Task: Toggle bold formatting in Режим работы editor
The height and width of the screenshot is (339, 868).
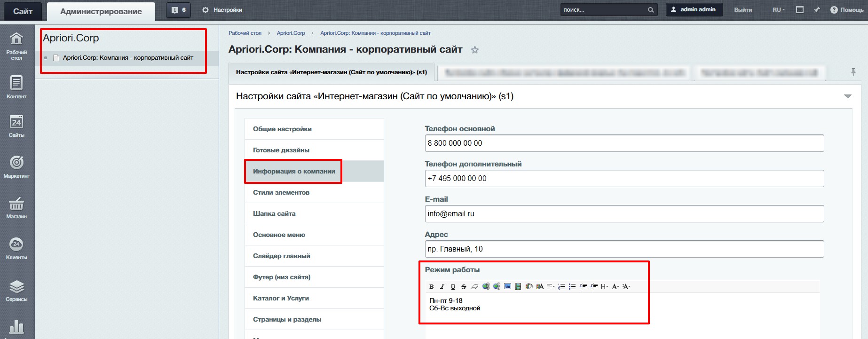Action: coord(431,287)
